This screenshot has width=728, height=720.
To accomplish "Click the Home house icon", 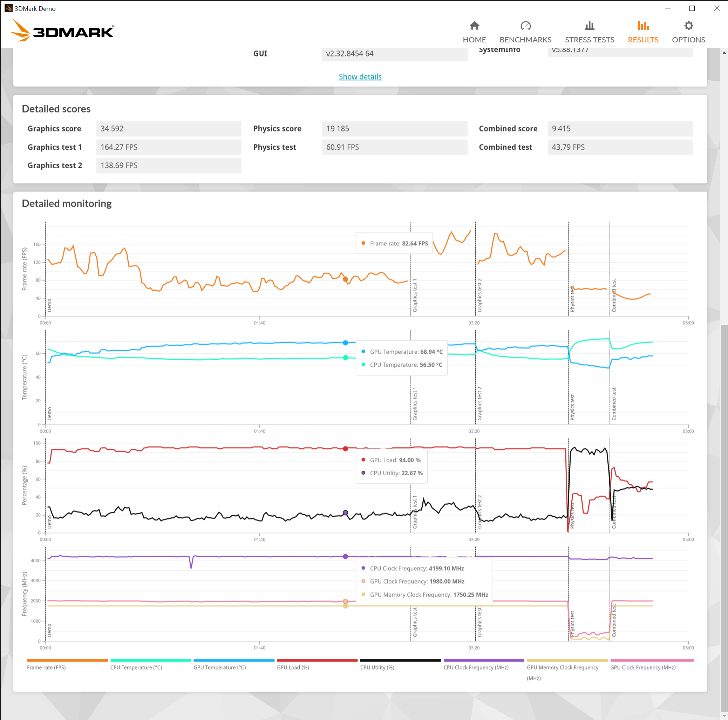I will 474,26.
